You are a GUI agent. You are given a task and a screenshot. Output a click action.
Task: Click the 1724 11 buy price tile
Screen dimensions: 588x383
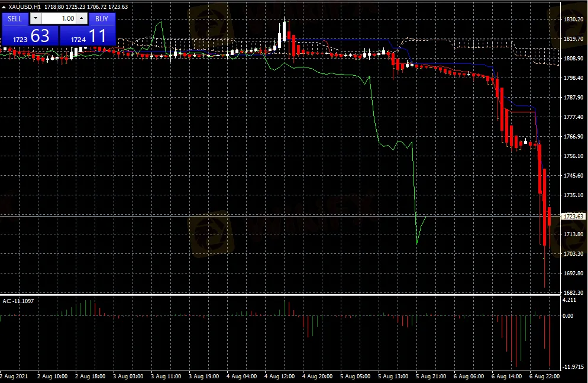88,36
